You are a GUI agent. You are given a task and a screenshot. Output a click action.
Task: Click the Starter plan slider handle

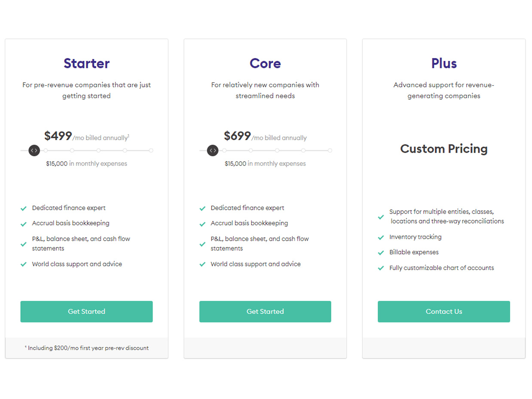34,150
